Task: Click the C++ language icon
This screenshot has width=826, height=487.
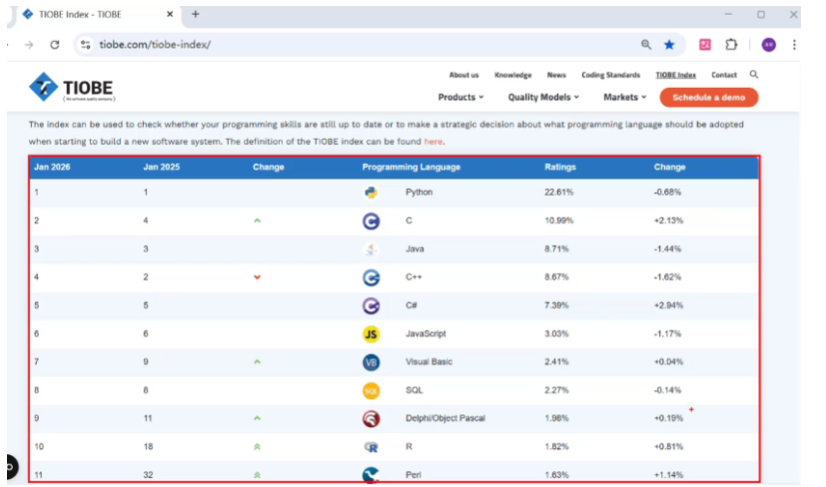Action: pyautogui.click(x=371, y=277)
